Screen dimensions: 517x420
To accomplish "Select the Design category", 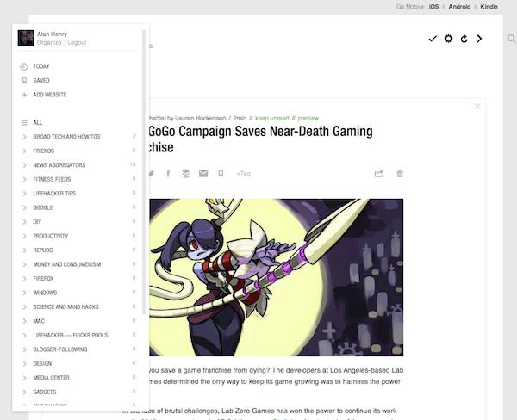I will (x=42, y=364).
